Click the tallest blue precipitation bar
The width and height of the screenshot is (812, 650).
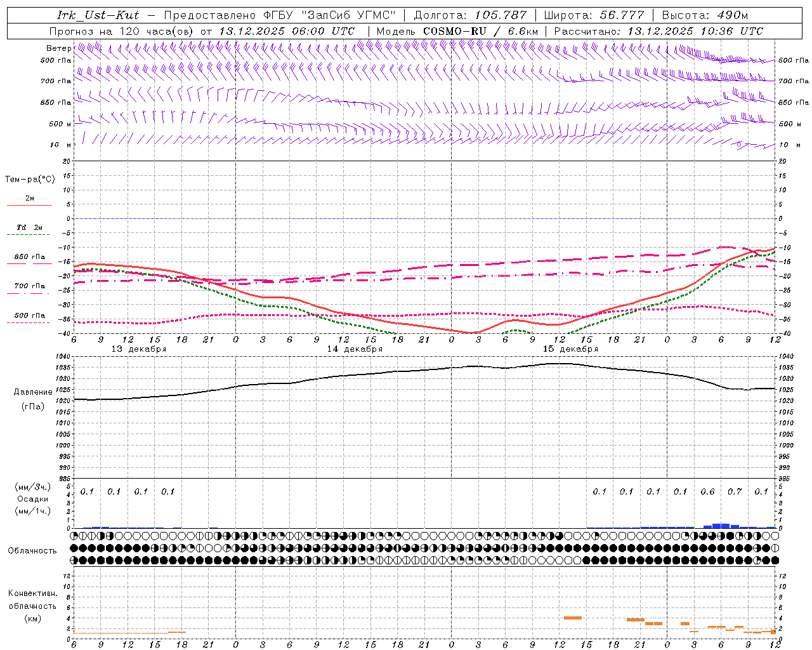pos(717,526)
